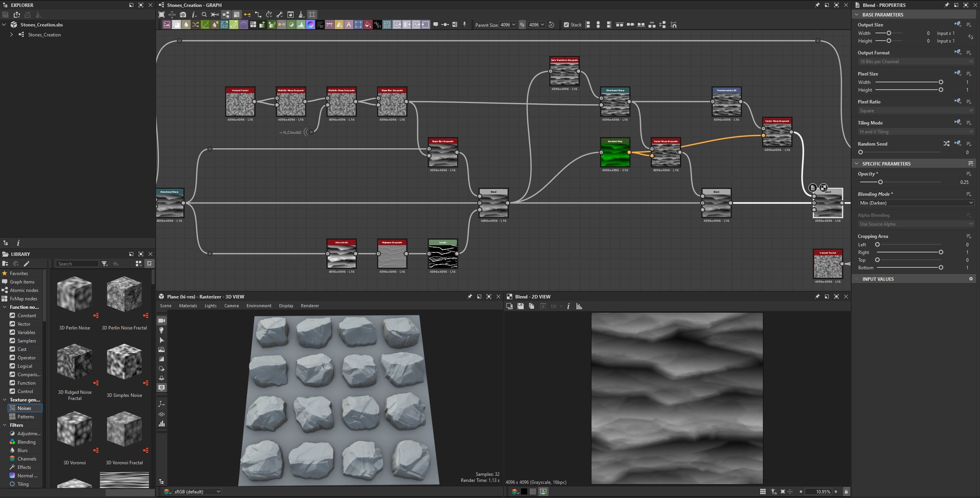Image resolution: width=980 pixels, height=498 pixels.
Task: Click the lightbulb icon in 3D view sidebar
Action: point(162,330)
